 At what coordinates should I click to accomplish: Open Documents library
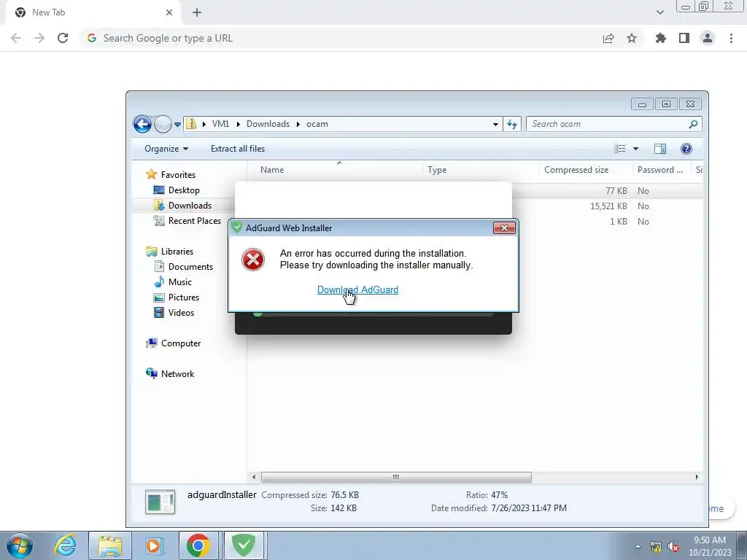click(190, 267)
